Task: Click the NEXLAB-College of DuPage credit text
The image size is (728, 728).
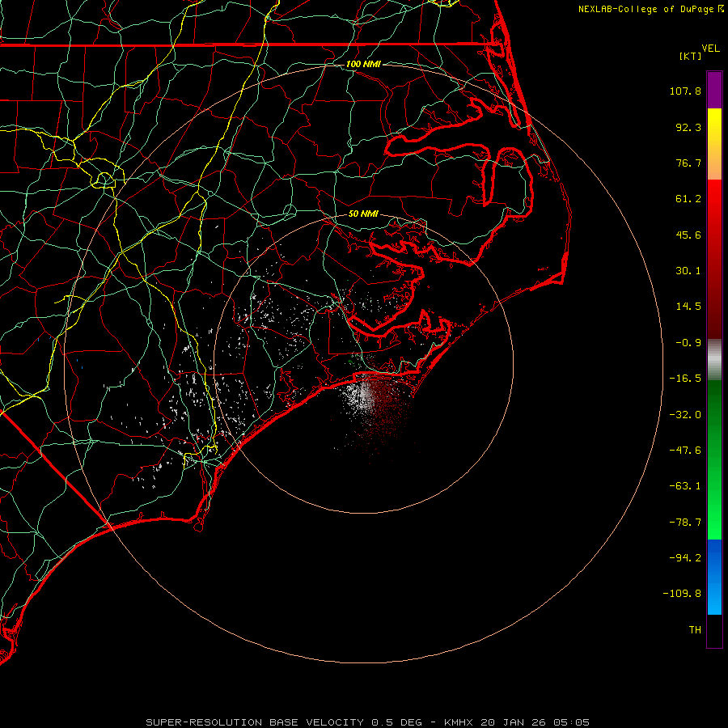Action: [x=645, y=9]
